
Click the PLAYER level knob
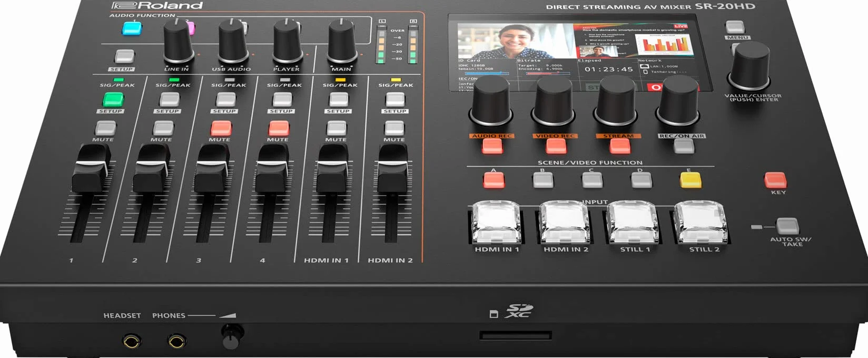(288, 40)
